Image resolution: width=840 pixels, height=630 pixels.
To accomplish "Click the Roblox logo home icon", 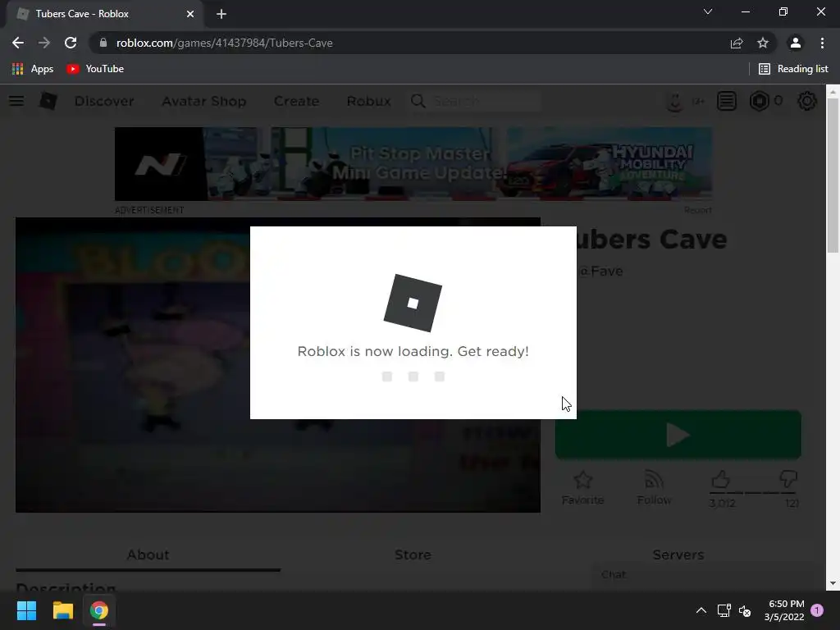I will coord(48,101).
